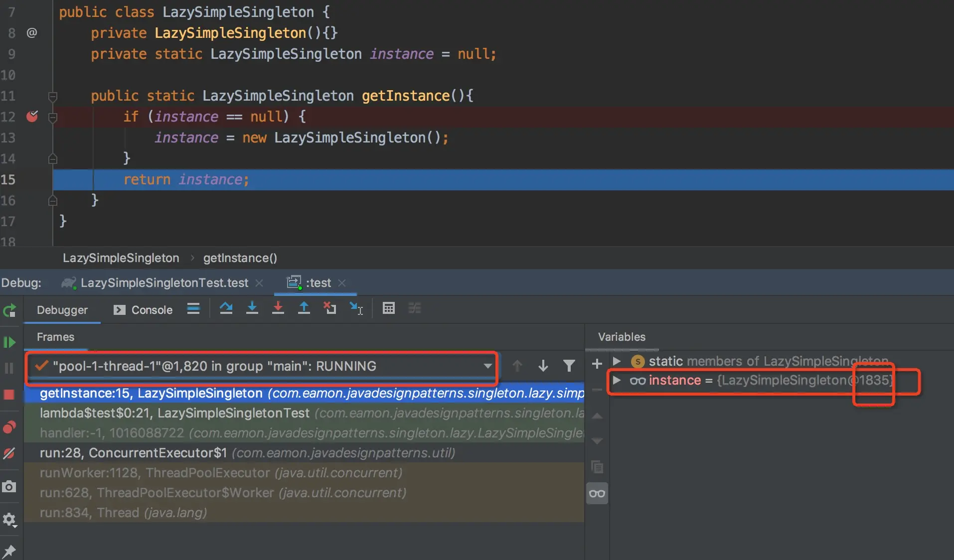Viewport: 954px width, 560px height.
Task: Click getInstance() in the breadcrumb bar
Action: [x=240, y=258]
